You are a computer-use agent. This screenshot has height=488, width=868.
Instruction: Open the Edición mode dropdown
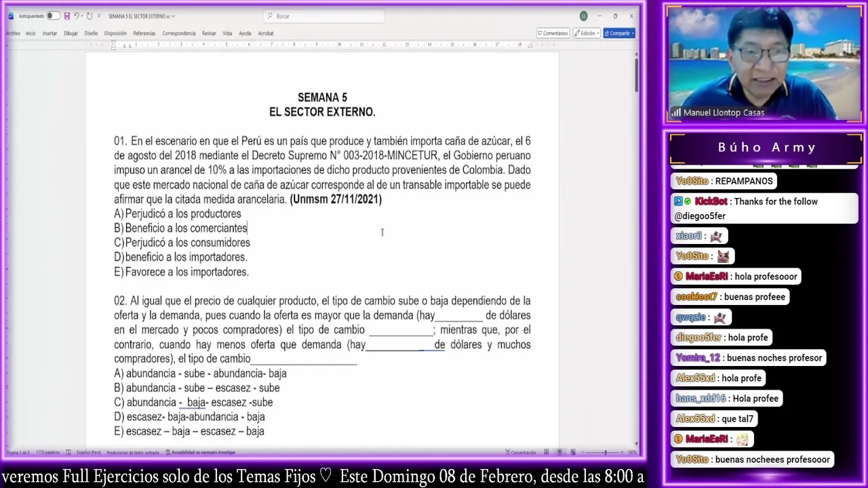pyautogui.click(x=587, y=33)
